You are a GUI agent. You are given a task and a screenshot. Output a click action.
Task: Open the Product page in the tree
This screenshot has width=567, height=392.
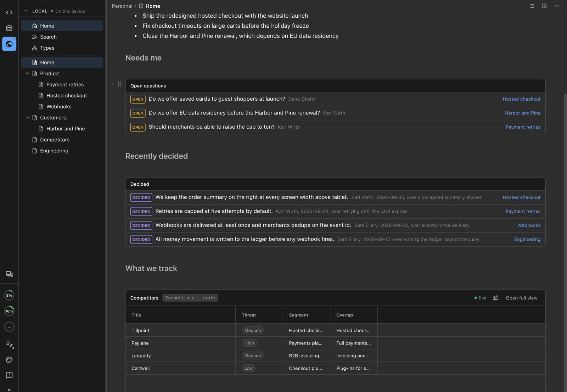(49, 73)
